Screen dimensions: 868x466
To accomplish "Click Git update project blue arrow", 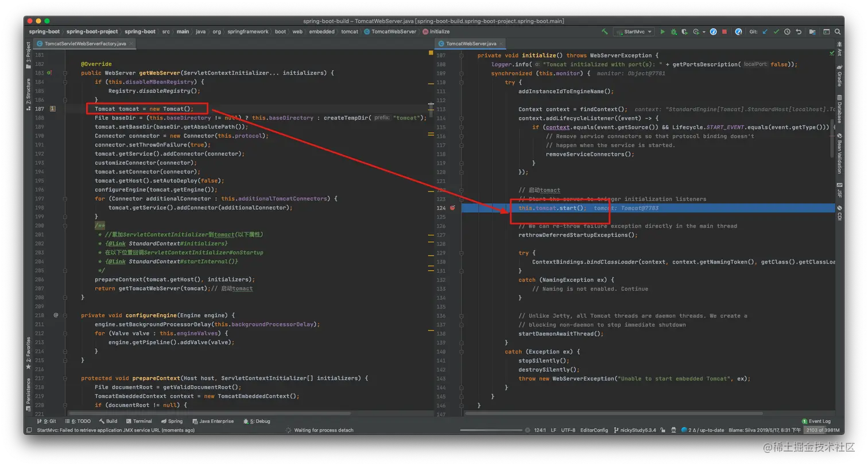I will (x=765, y=32).
